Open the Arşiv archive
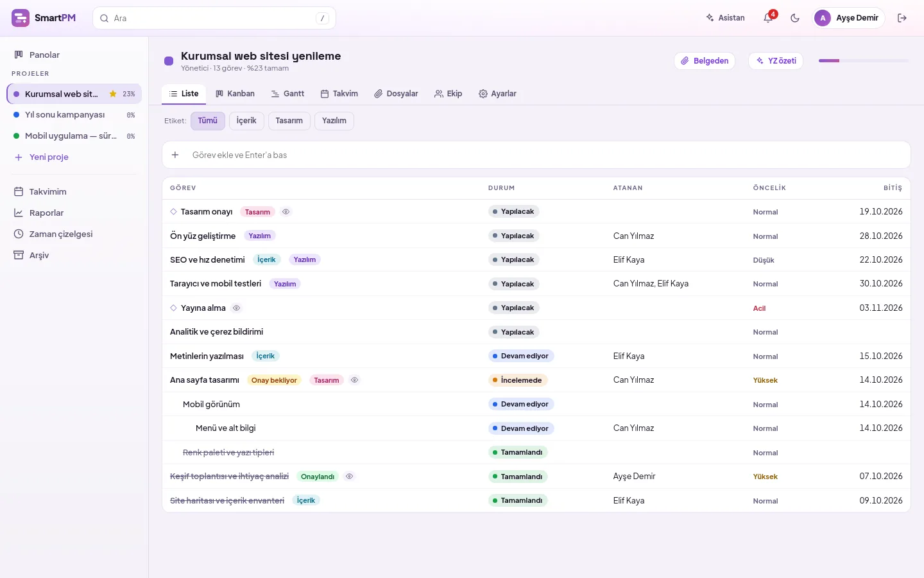The image size is (924, 578). (74, 255)
